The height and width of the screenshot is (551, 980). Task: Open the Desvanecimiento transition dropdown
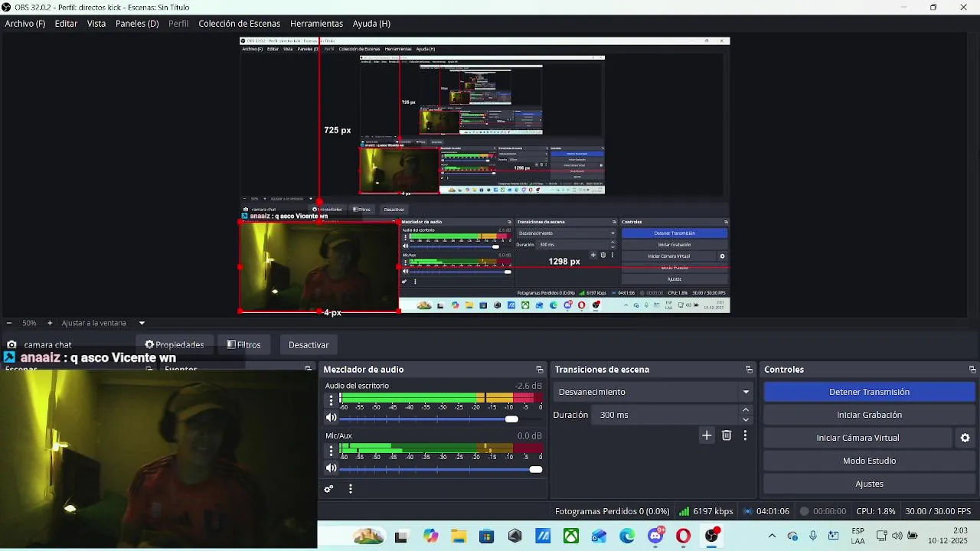[653, 392]
